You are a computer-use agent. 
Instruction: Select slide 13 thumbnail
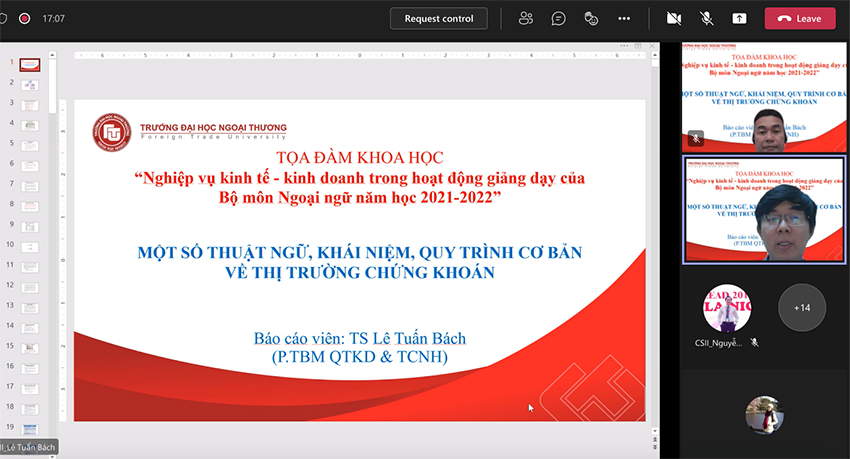[x=30, y=308]
